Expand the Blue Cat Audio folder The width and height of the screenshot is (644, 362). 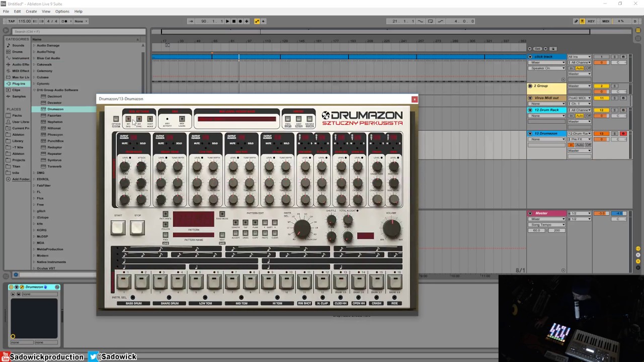tap(34, 58)
